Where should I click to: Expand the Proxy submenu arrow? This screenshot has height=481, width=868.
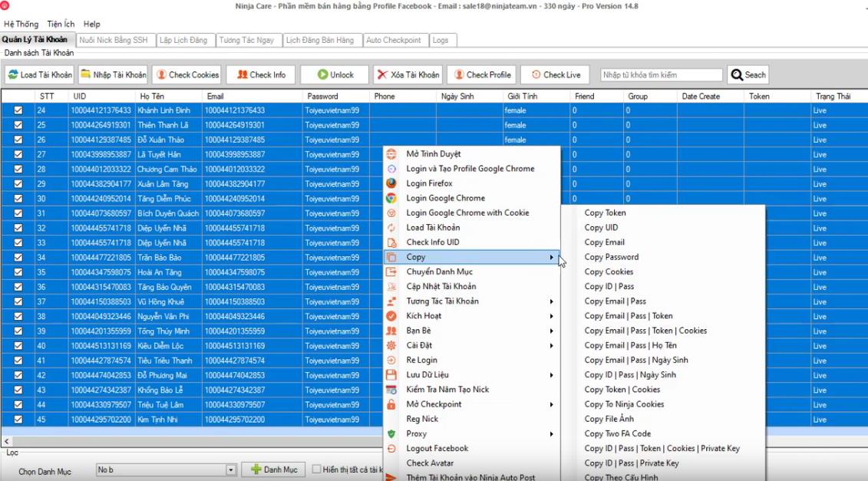point(551,434)
